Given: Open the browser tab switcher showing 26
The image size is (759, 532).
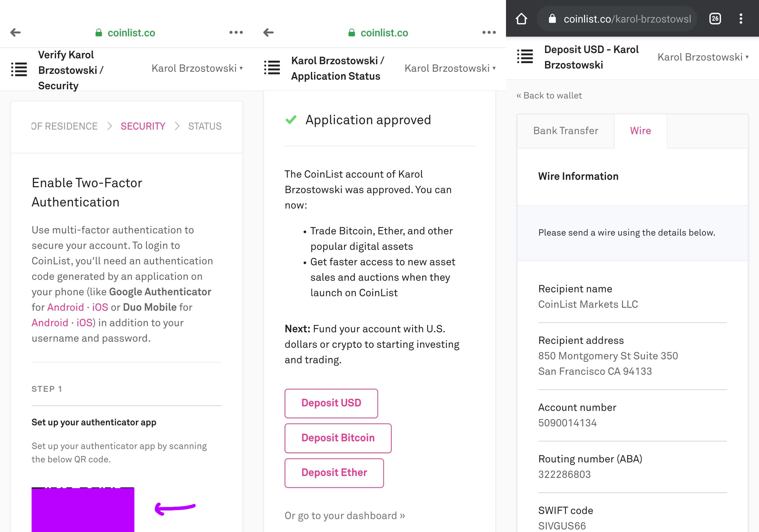Looking at the screenshot, I should pos(715,18).
